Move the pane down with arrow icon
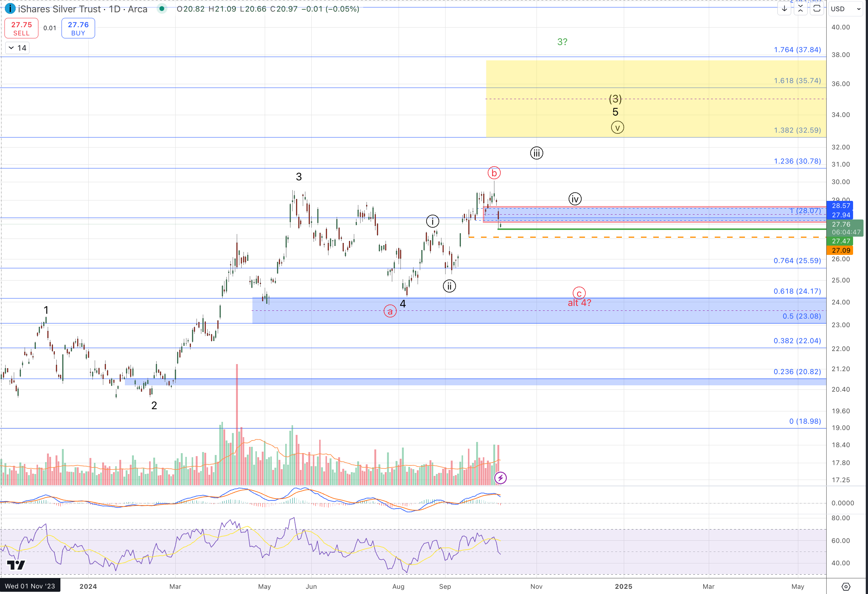868x594 pixels. pos(784,9)
